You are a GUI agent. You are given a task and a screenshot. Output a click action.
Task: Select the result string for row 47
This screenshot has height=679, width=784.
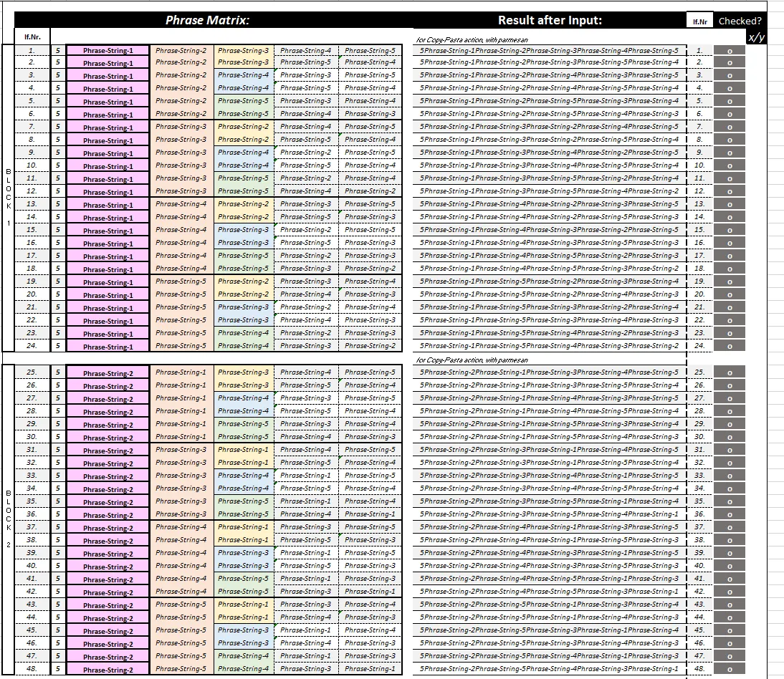(550, 656)
